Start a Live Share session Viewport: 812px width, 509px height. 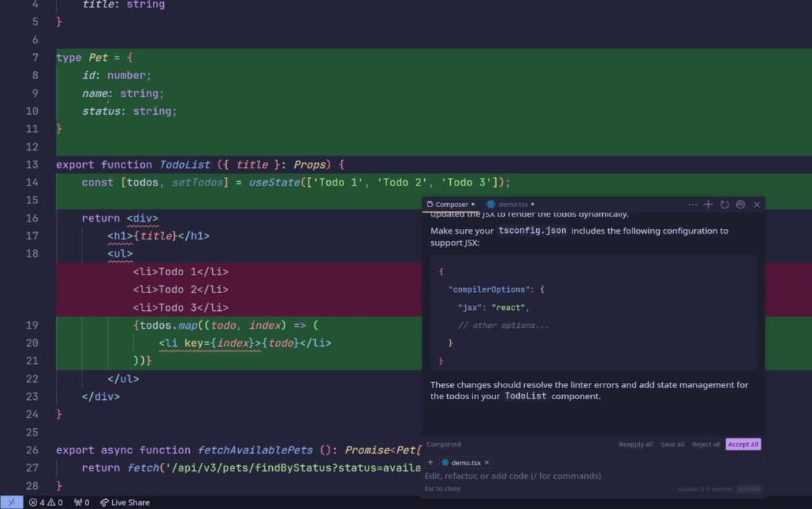[x=125, y=502]
